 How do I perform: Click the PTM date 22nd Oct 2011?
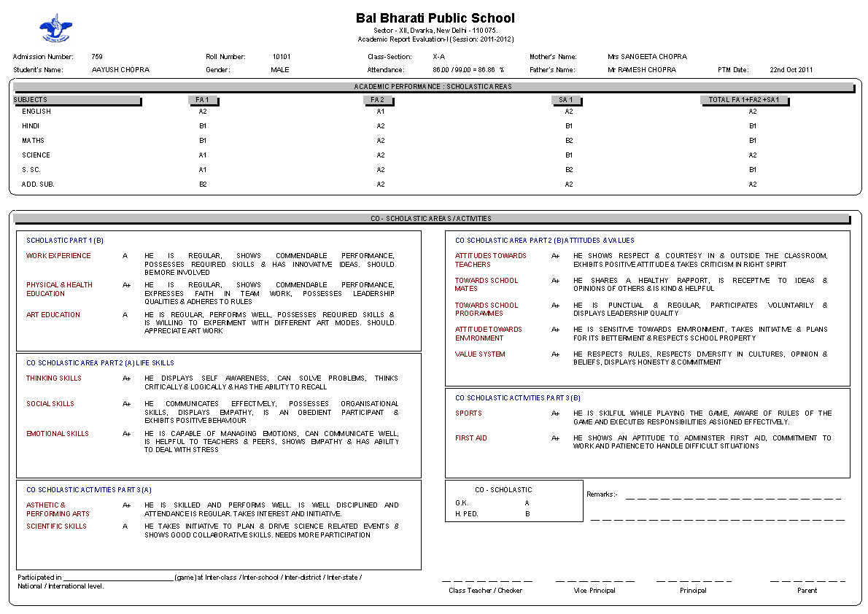pos(791,70)
